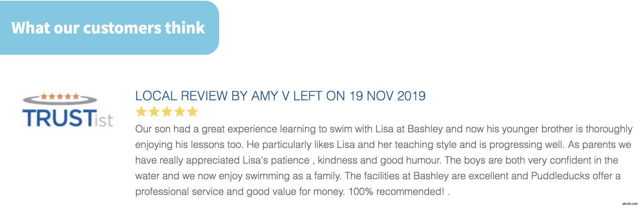Open the 'Local Review by Amy V' heading
Viewport: 644px width, 207px height.
coord(280,96)
